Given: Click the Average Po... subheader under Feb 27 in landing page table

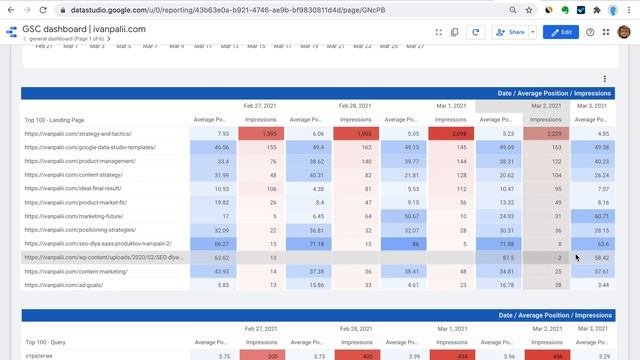Looking at the screenshot, I should tap(210, 120).
